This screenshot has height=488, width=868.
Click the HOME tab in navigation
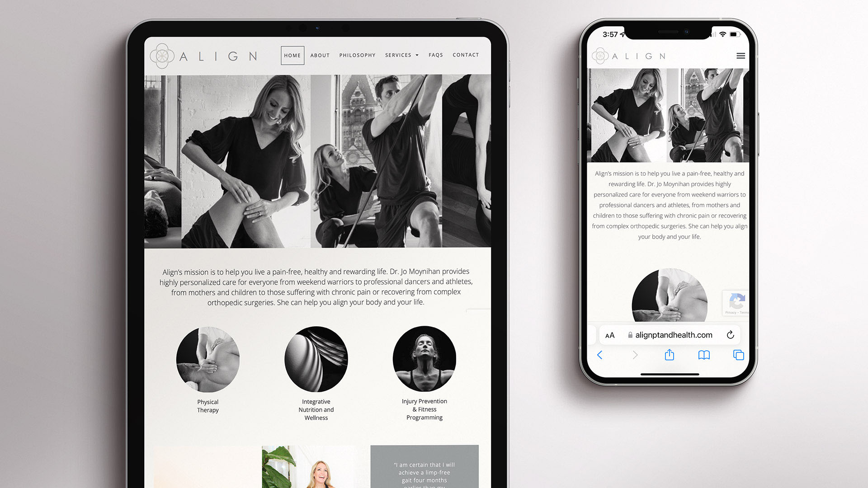pyautogui.click(x=292, y=55)
